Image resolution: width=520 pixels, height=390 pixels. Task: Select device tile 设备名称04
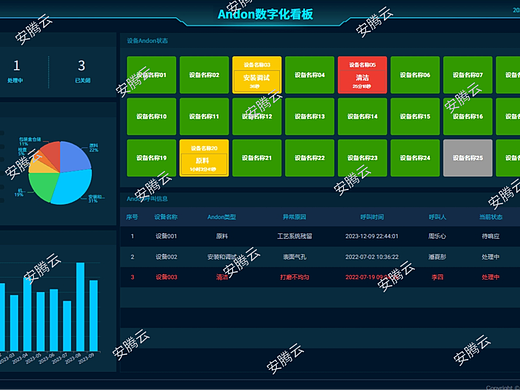point(310,75)
